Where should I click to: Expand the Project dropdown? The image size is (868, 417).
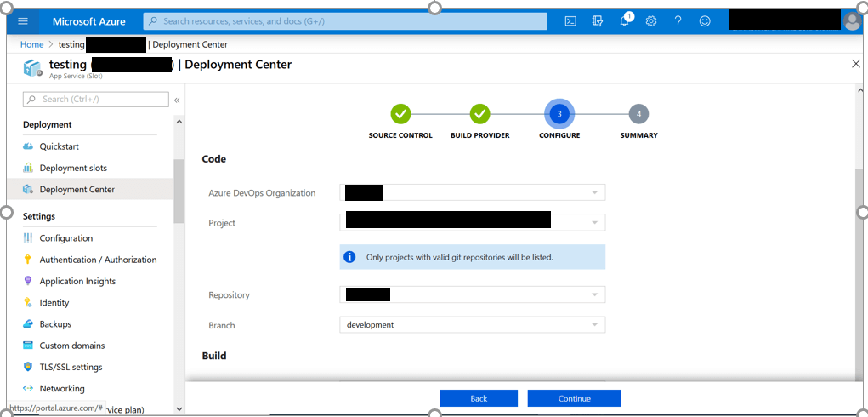(x=594, y=223)
